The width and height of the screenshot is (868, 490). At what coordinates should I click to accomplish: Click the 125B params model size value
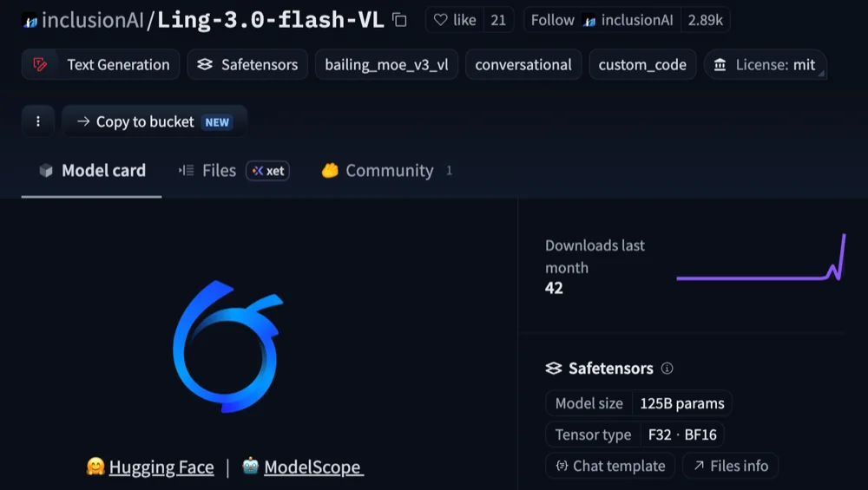click(682, 404)
